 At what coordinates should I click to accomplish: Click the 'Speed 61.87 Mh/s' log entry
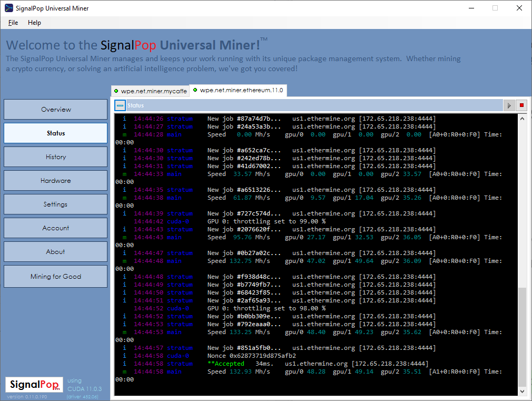tap(239, 198)
